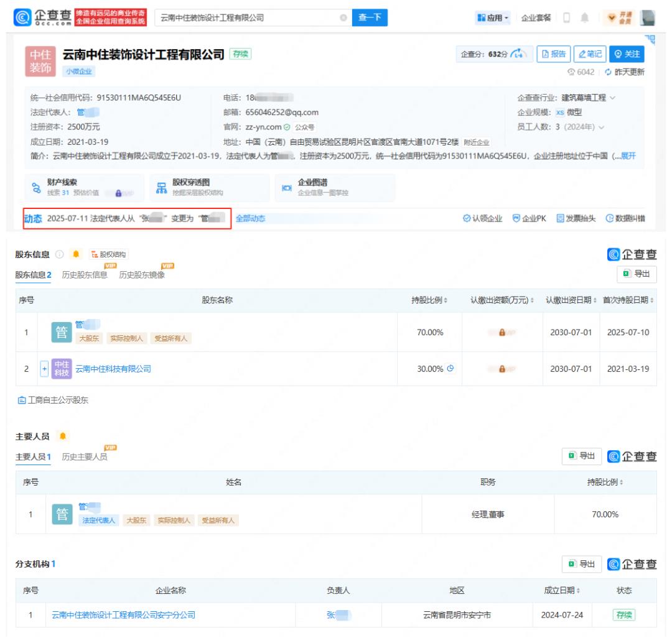The width and height of the screenshot is (672, 643).
Task: Open the official website zz-yn.com link
Action: click(263, 127)
